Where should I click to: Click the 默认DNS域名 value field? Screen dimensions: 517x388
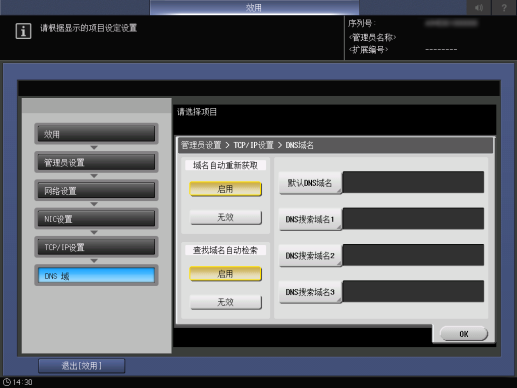coord(413,182)
